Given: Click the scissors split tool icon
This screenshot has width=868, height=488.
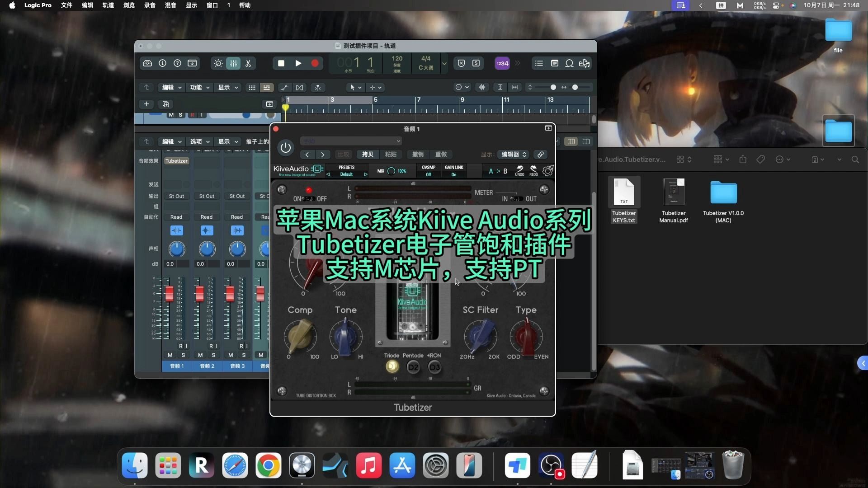Looking at the screenshot, I should (248, 63).
